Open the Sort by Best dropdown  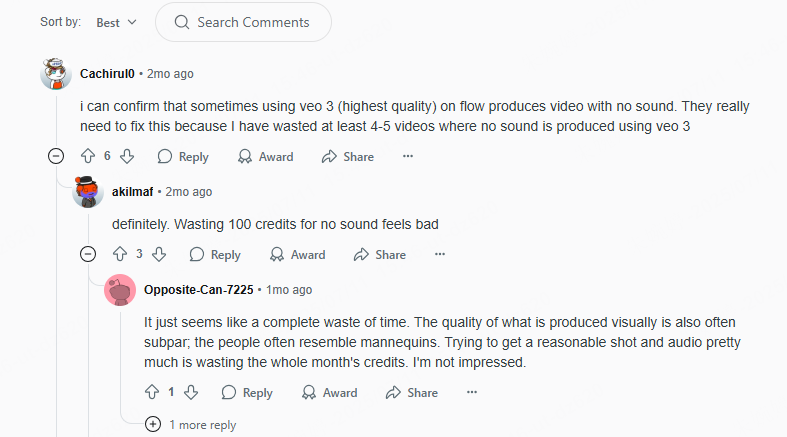117,22
